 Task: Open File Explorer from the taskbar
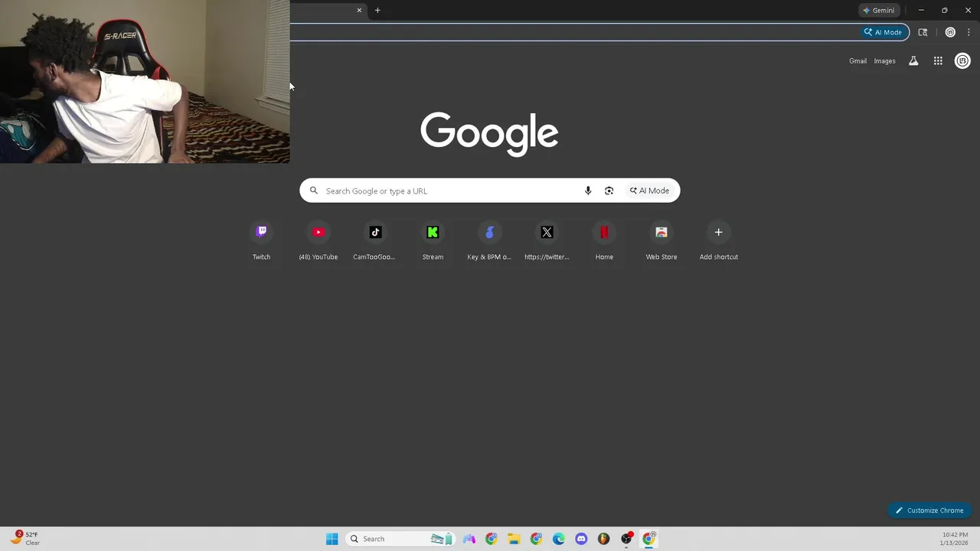[x=514, y=539]
